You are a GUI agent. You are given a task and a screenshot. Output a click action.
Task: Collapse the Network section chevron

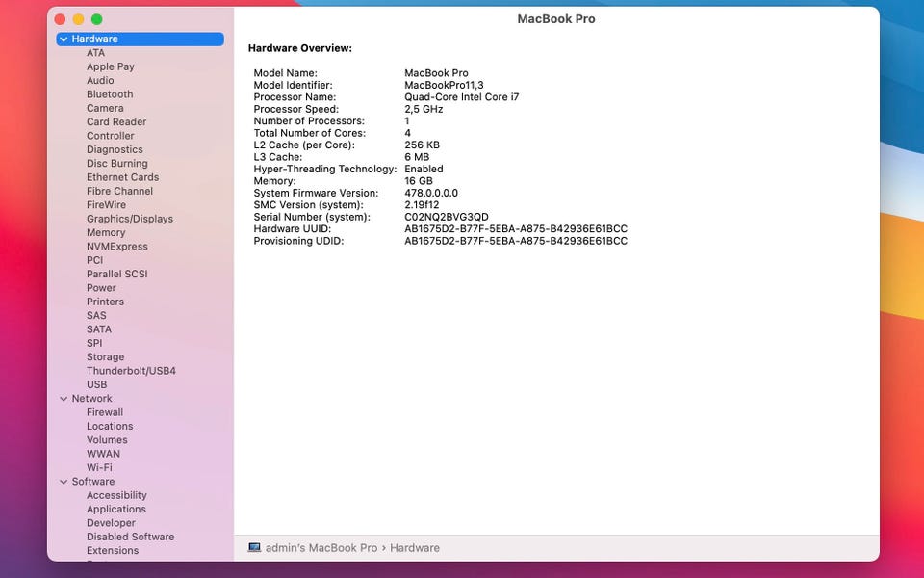(64, 399)
